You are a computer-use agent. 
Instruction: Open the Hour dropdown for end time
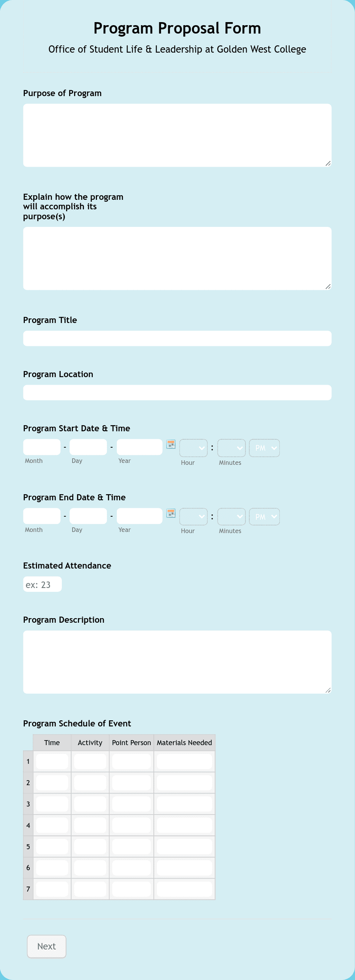click(193, 517)
